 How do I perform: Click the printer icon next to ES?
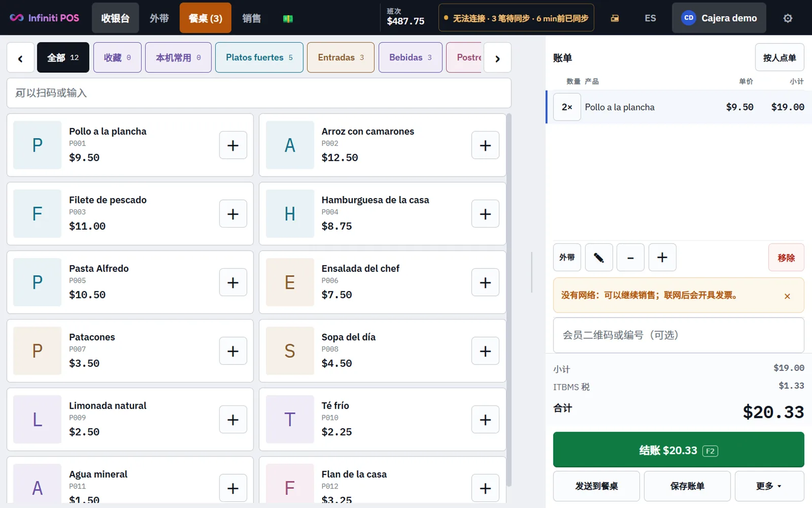[x=615, y=18]
